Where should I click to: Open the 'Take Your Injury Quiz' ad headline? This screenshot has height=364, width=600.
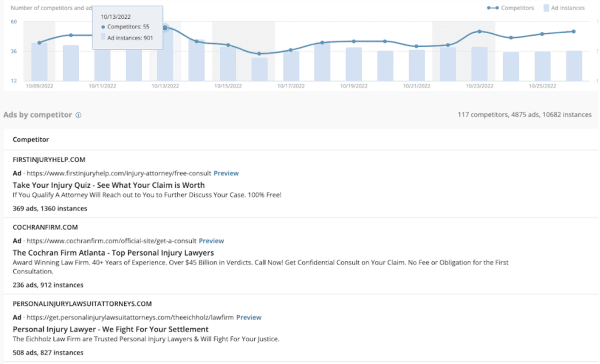coord(108,185)
